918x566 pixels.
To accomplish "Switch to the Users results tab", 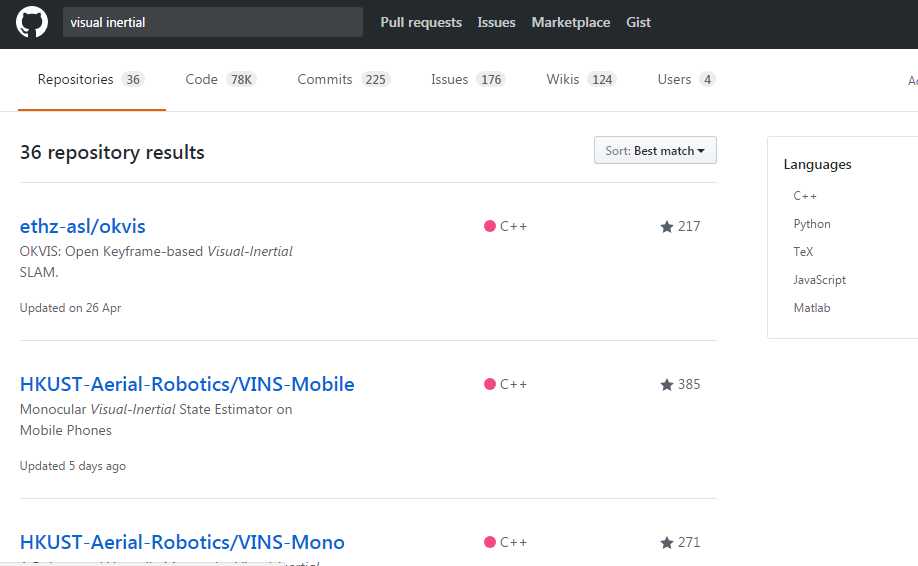I will 686,80.
